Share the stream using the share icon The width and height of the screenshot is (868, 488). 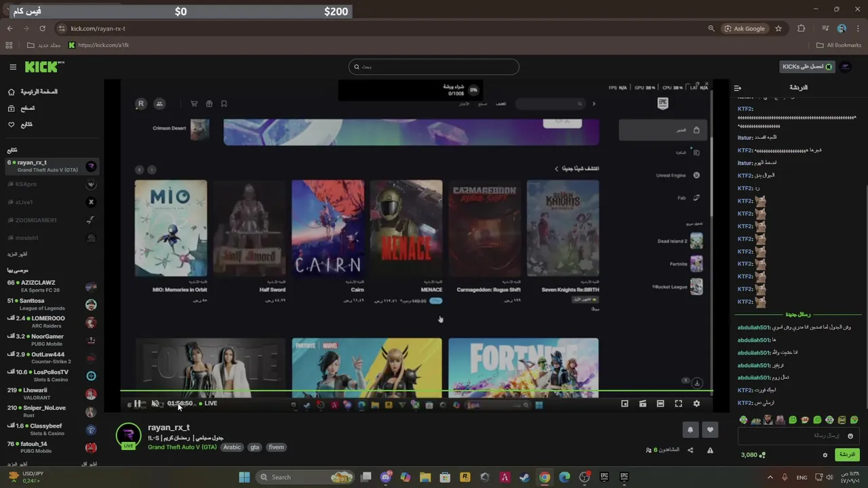(x=690, y=450)
